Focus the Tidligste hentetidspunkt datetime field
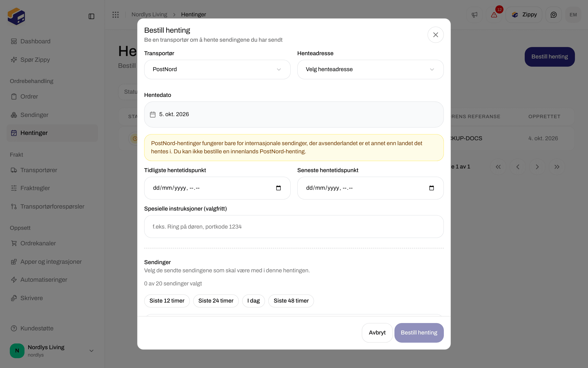588x368 pixels. [217, 188]
